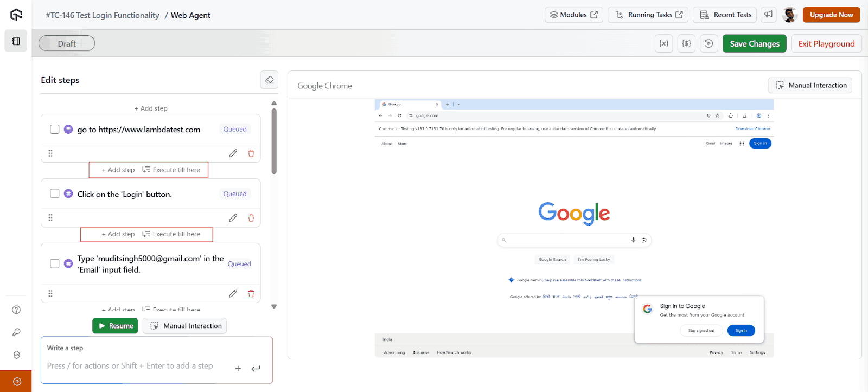Click the microphone icon in the Google search box

coord(633,240)
